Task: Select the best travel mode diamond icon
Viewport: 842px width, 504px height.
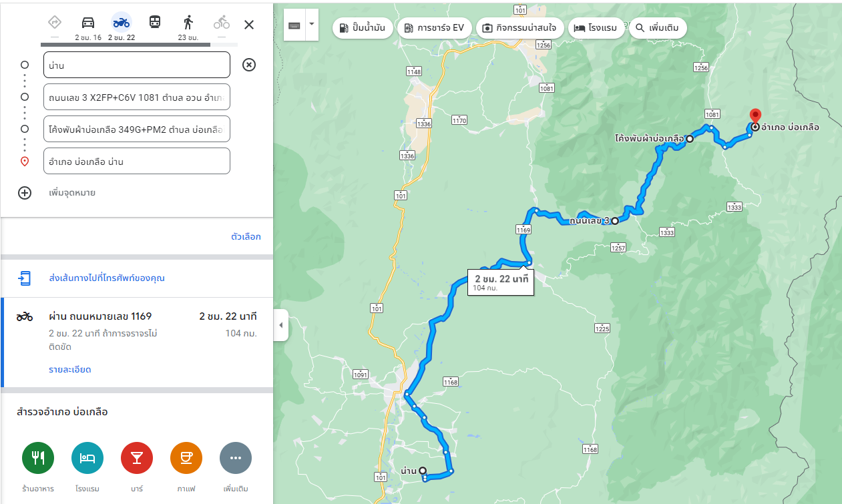Action: pyautogui.click(x=55, y=22)
